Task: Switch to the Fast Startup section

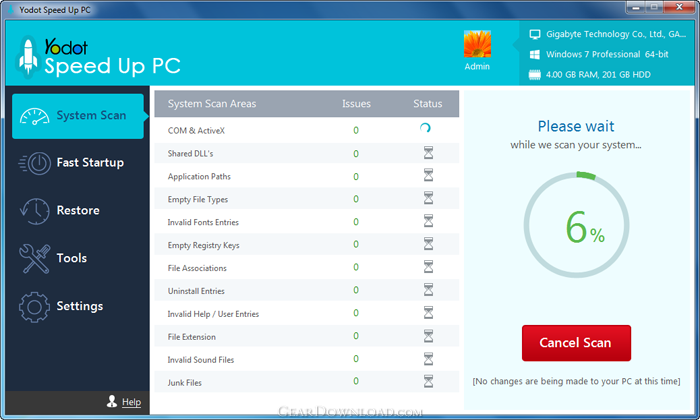Action: [78, 163]
